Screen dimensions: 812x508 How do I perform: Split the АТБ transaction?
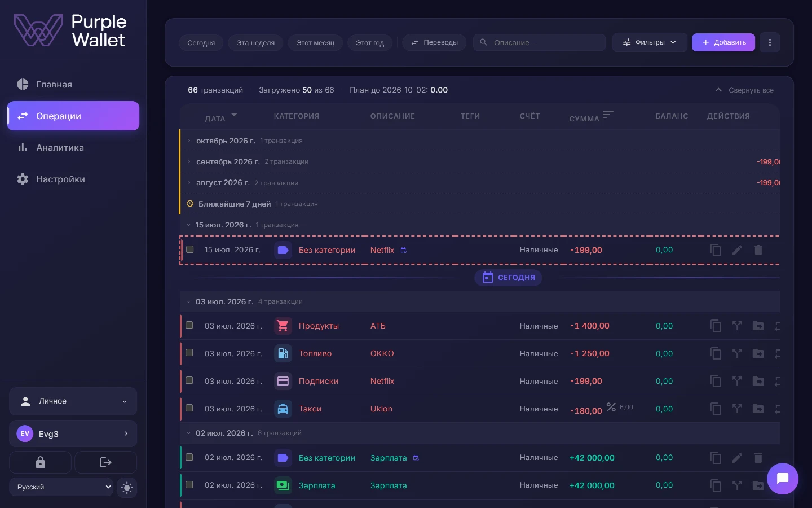(737, 326)
